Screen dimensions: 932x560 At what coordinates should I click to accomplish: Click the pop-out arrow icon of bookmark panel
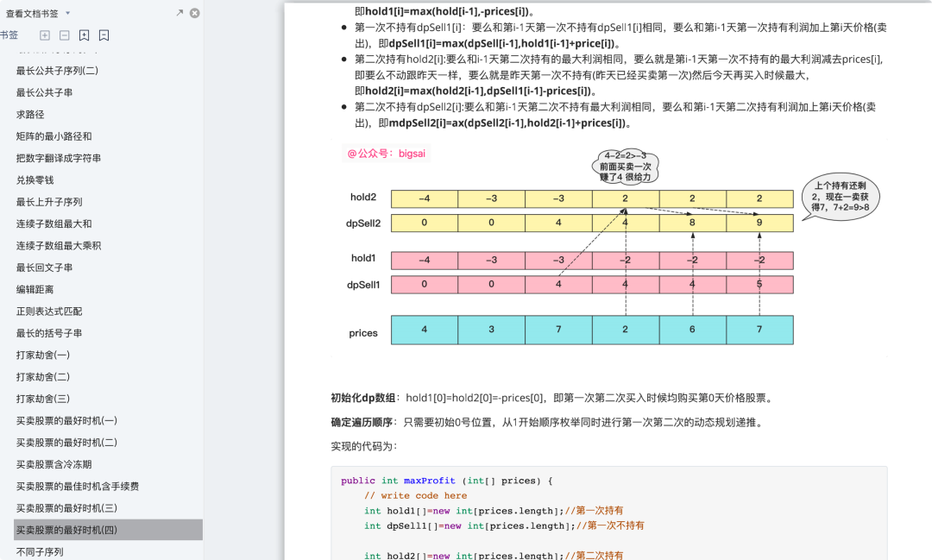pyautogui.click(x=179, y=12)
